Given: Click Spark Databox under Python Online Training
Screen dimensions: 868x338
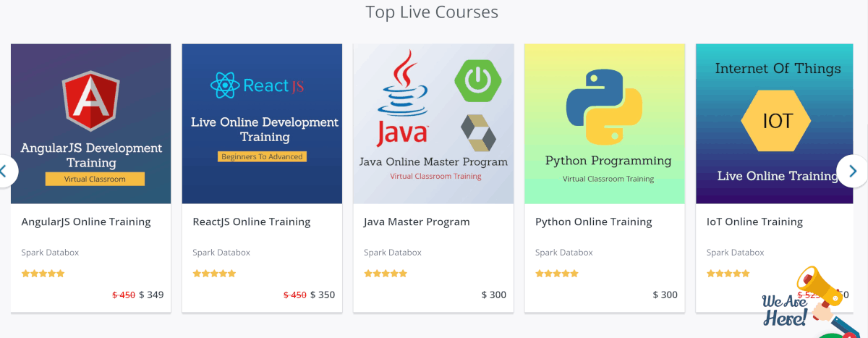Looking at the screenshot, I should 564,253.
